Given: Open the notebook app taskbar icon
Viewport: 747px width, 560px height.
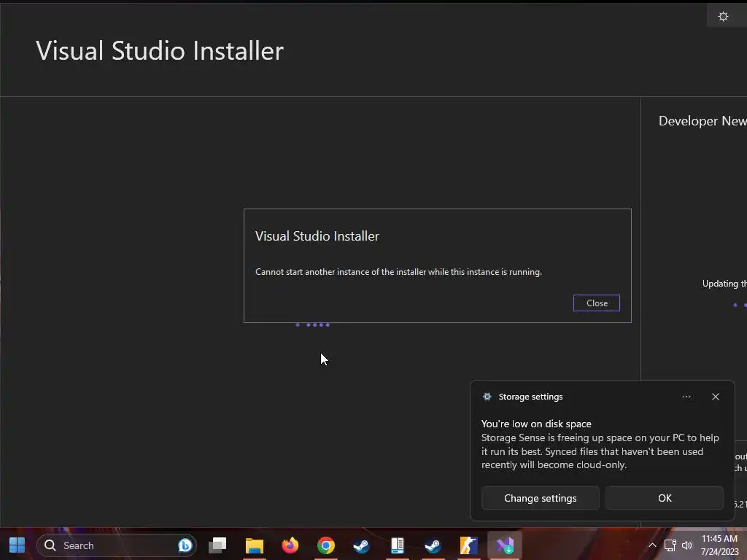Looking at the screenshot, I should (398, 545).
